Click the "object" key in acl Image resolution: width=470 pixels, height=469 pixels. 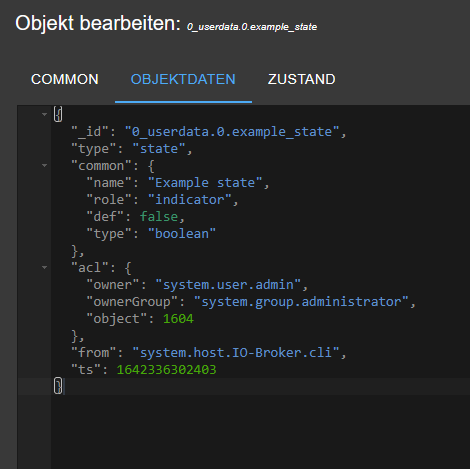[116, 319]
